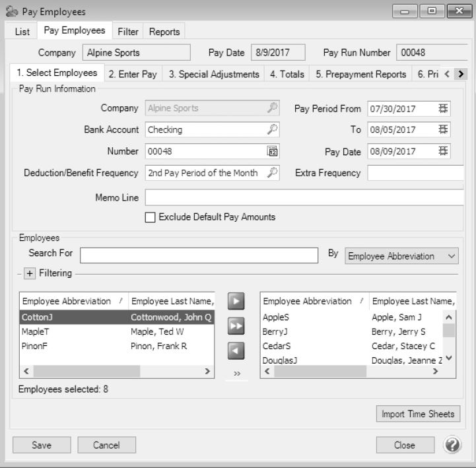Click the Number field calculator icon
This screenshot has width=476, height=468.
pos(272,151)
